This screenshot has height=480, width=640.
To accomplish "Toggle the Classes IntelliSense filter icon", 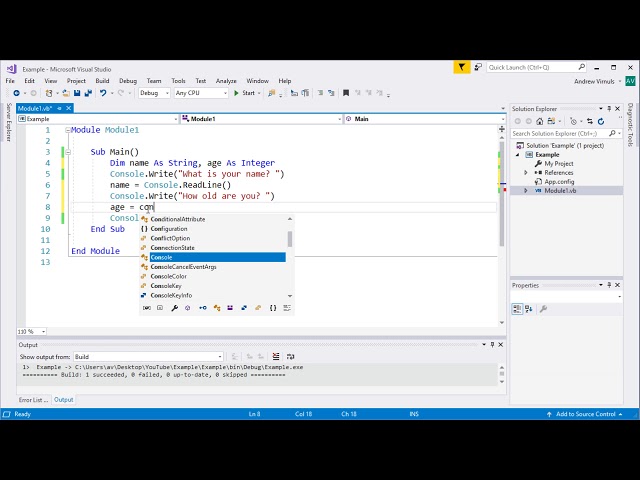I will pos(217,308).
